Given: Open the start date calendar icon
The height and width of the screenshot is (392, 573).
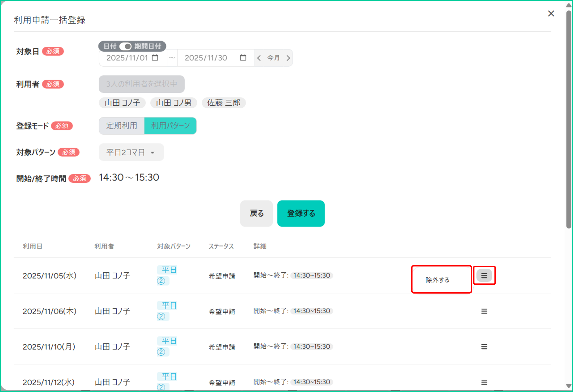Looking at the screenshot, I should click(x=155, y=58).
